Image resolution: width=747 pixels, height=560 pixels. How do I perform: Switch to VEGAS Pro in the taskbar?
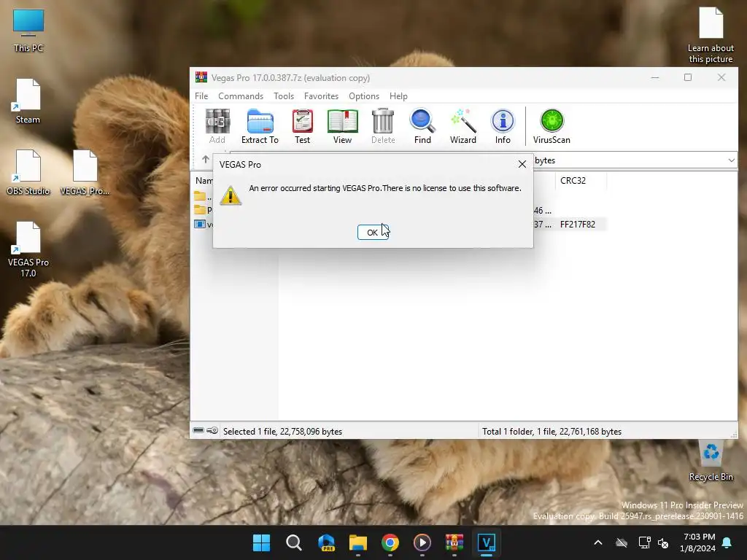[487, 542]
